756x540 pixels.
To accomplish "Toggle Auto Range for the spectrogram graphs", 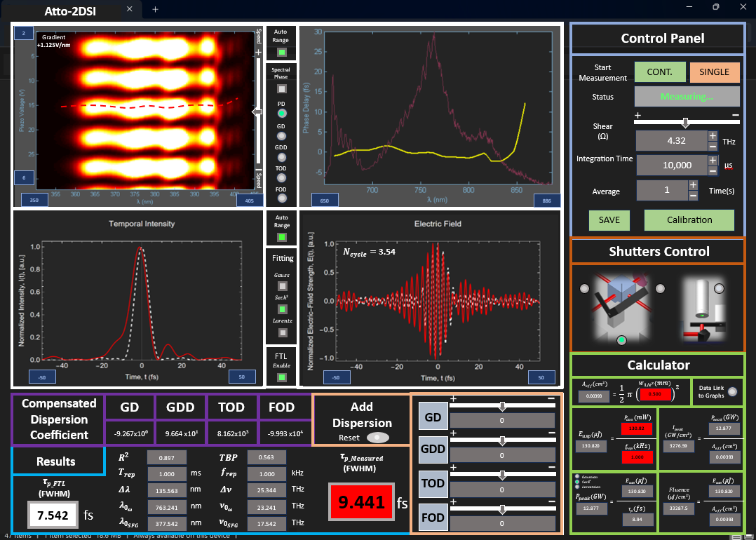I will (x=282, y=53).
